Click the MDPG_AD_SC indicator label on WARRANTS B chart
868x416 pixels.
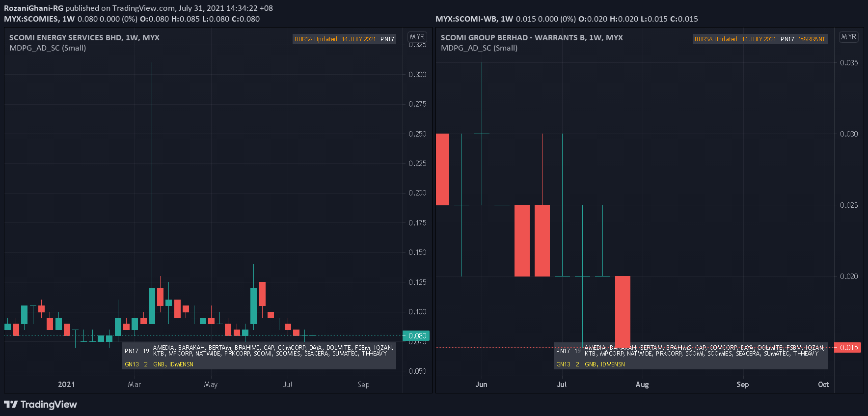click(479, 48)
